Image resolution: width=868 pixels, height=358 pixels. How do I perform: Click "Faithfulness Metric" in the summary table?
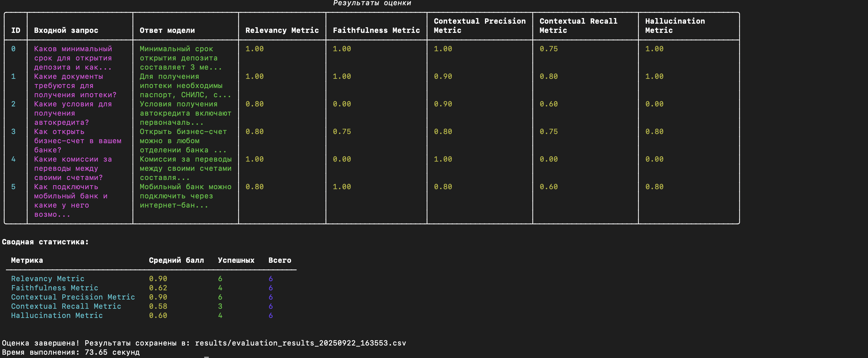[x=54, y=288]
